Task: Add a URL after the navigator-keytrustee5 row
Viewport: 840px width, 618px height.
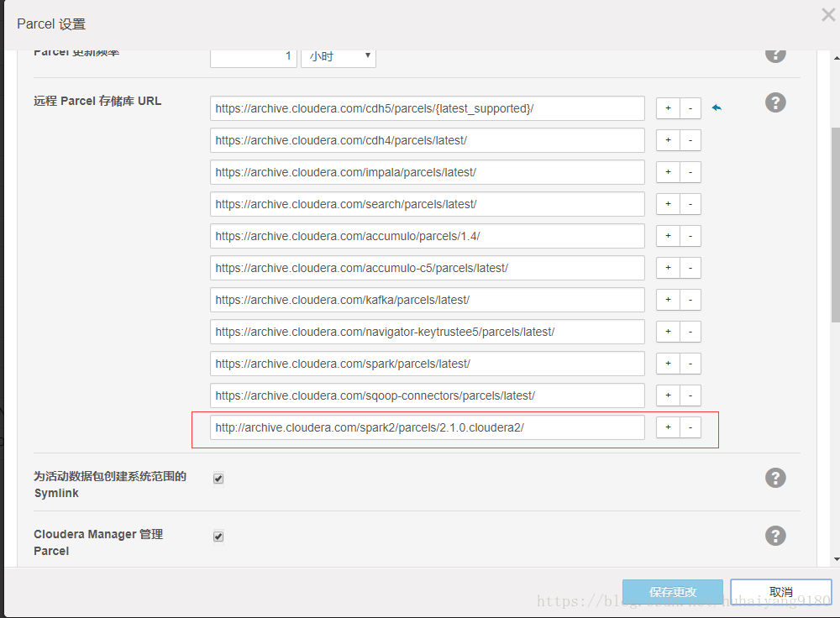Action: point(668,332)
